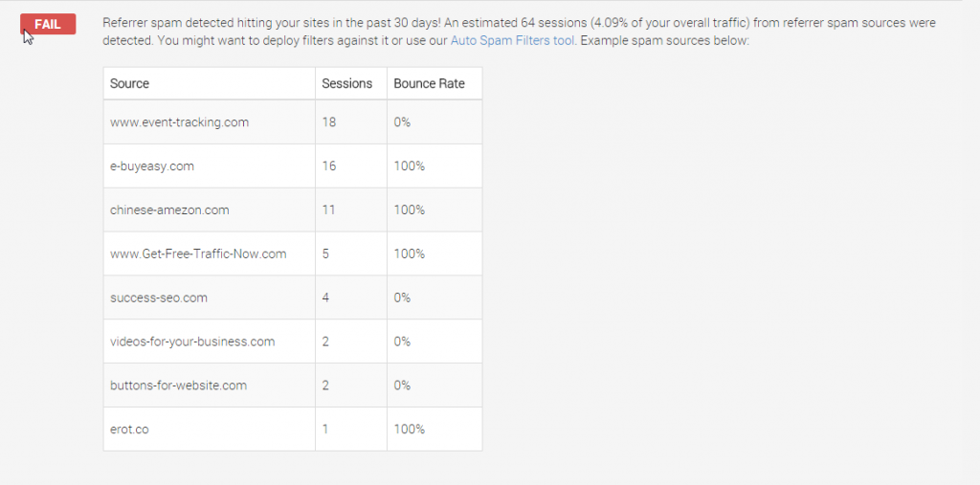Select www.Get-Free-Traffic-Now.com in the table
Screen dimensions: 980x485
coord(198,254)
